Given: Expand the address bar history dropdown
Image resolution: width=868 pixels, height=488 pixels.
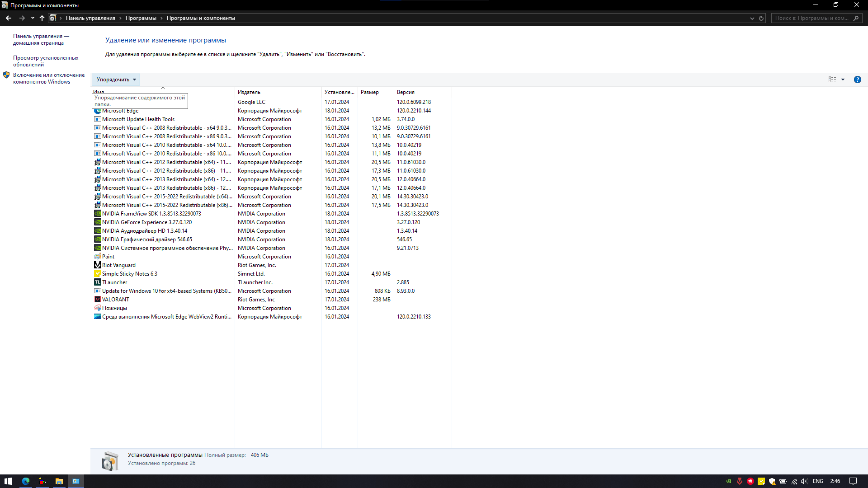Looking at the screenshot, I should pyautogui.click(x=752, y=19).
